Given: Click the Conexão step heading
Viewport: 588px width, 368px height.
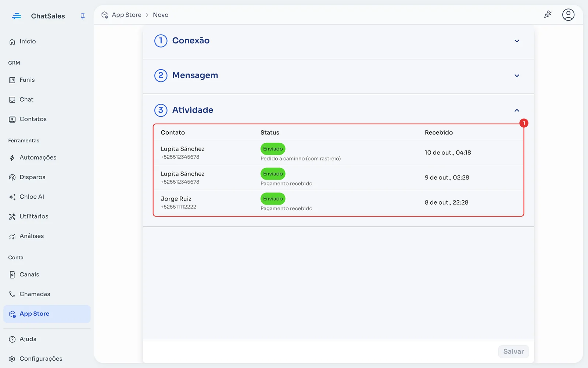Looking at the screenshot, I should tap(191, 40).
